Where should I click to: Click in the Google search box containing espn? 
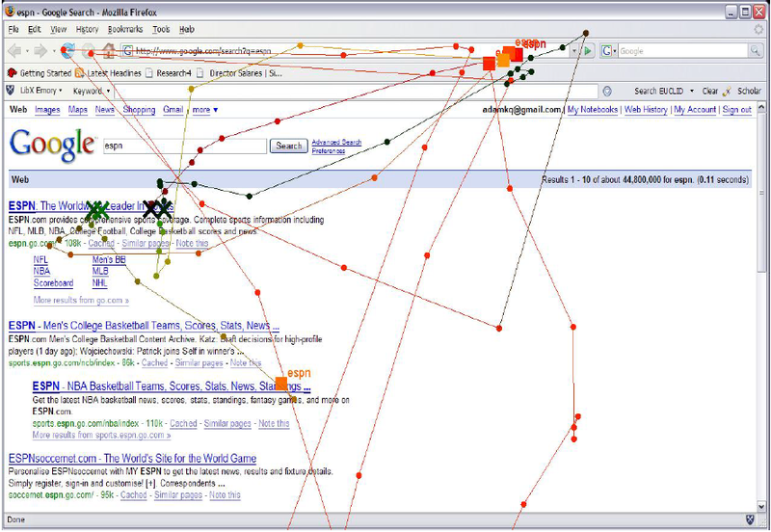[x=185, y=146]
